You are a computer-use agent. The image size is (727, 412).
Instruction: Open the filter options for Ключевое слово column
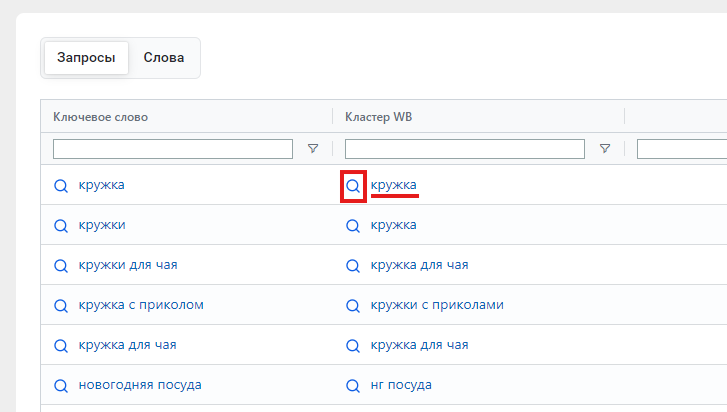313,148
